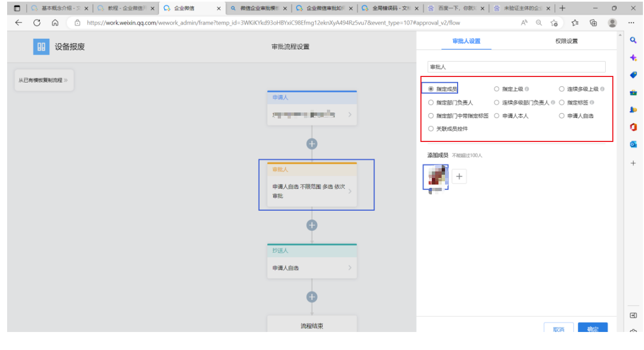The image size is (644, 350).
Task: Show info tooltip for 指定上级
Action: (527, 89)
